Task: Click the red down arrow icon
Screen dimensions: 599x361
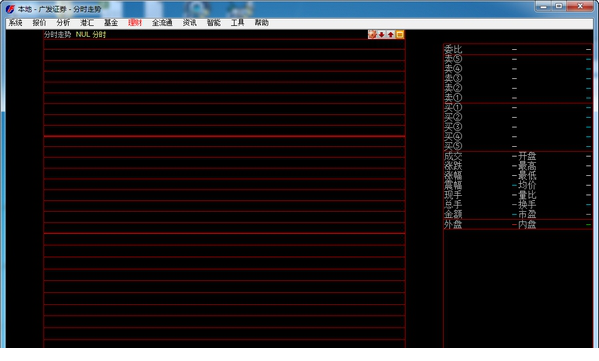Action: [x=381, y=35]
